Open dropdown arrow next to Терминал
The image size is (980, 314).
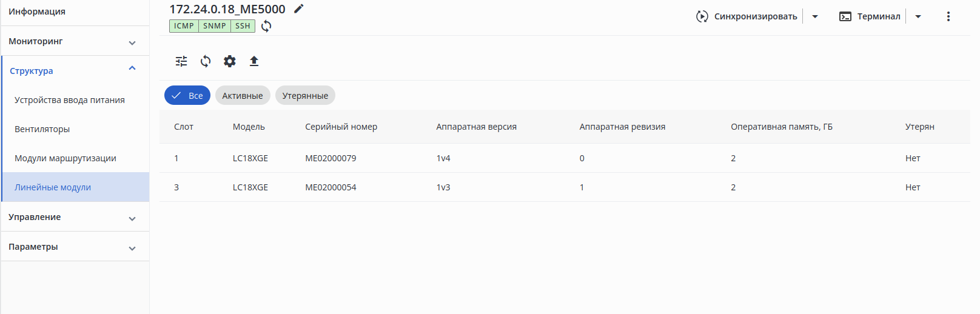coord(918,16)
